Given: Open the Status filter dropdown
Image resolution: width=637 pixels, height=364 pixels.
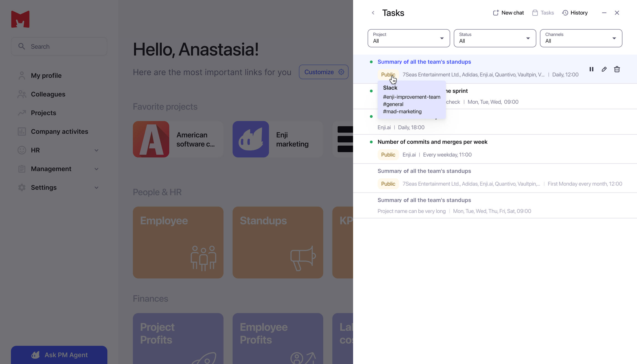Looking at the screenshot, I should click(494, 38).
